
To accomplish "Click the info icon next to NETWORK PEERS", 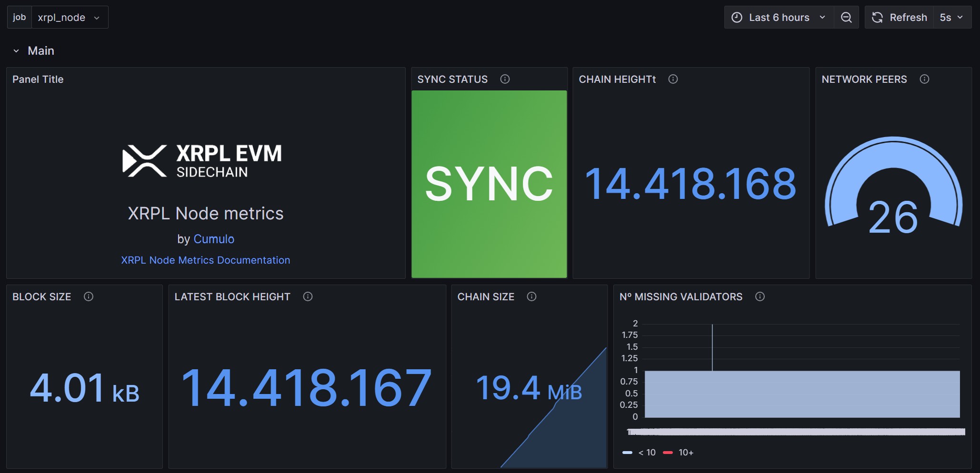I will click(x=924, y=79).
